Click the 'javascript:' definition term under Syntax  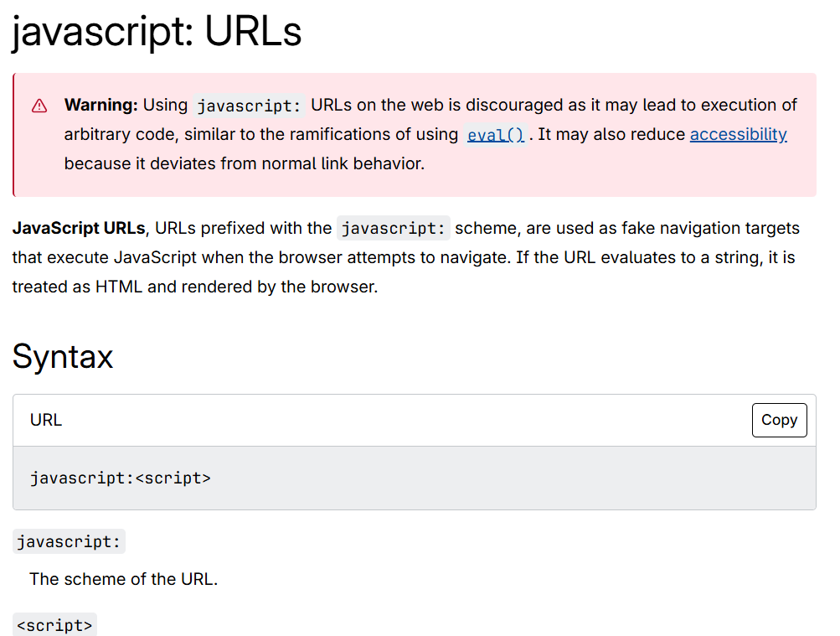pos(69,541)
